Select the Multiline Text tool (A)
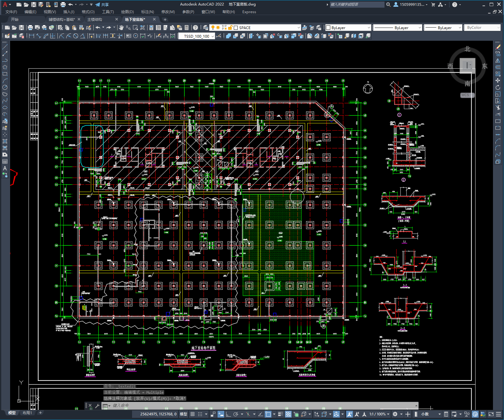504x420 pixels. [5, 168]
